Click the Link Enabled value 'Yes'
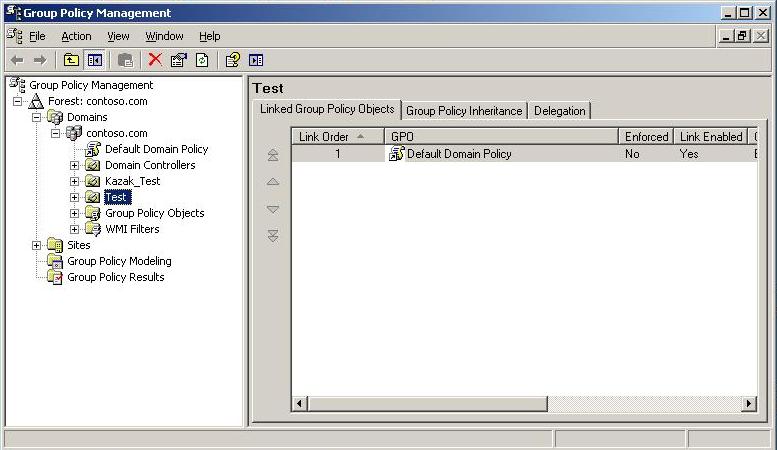Screen dimensions: 777x450 689,154
